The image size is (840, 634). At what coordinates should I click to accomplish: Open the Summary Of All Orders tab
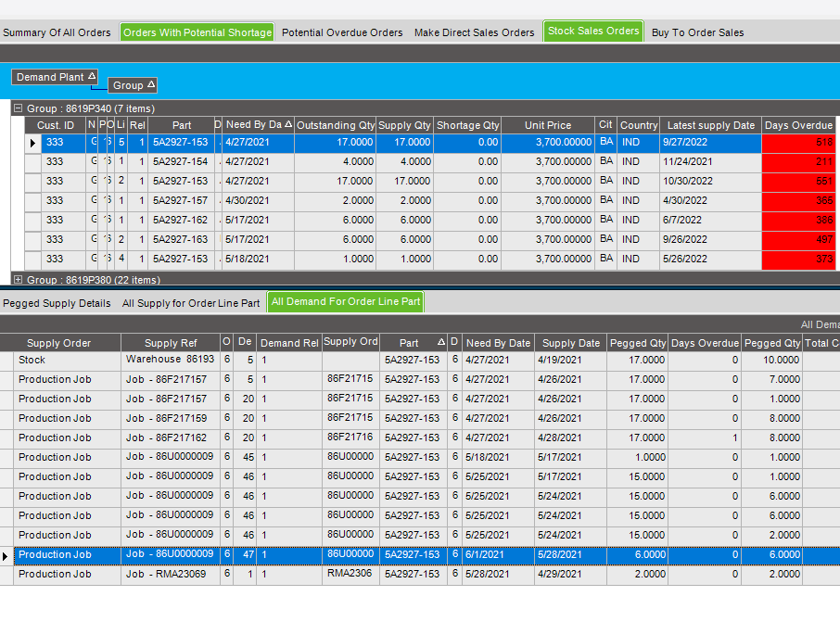(57, 32)
